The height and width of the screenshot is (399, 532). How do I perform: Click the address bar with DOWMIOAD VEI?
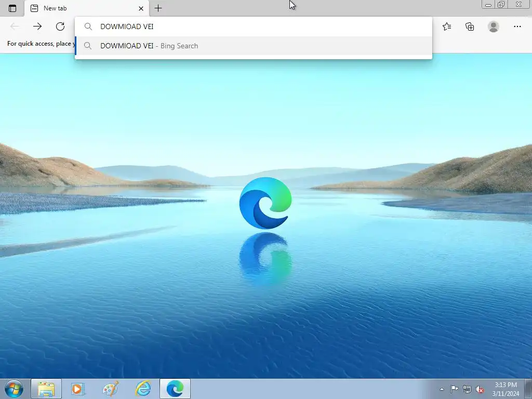254,26
